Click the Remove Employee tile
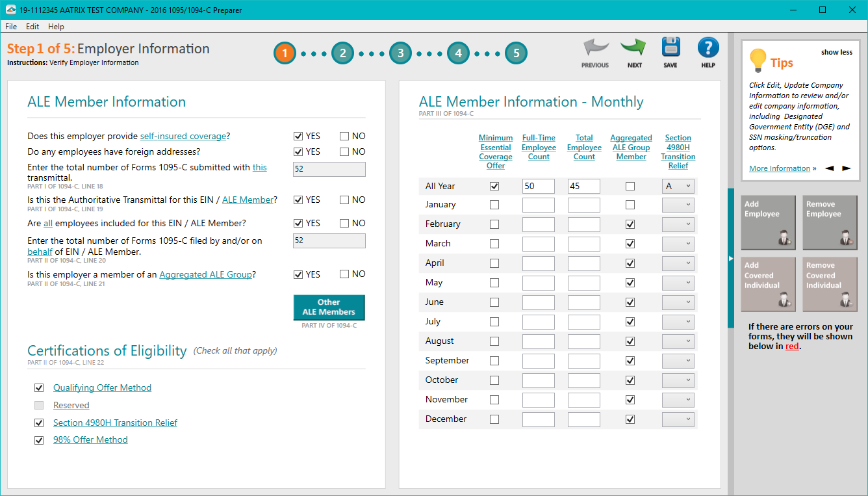Image resolution: width=868 pixels, height=496 pixels. coord(830,222)
